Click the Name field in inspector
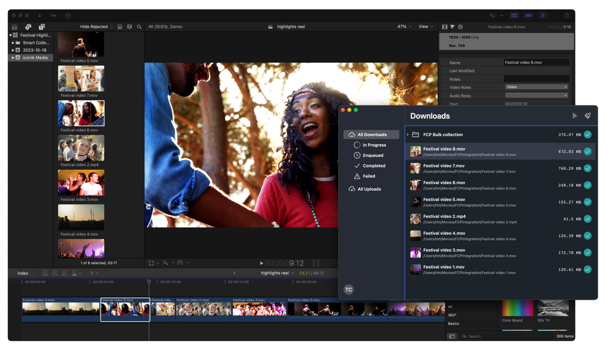 click(536, 62)
